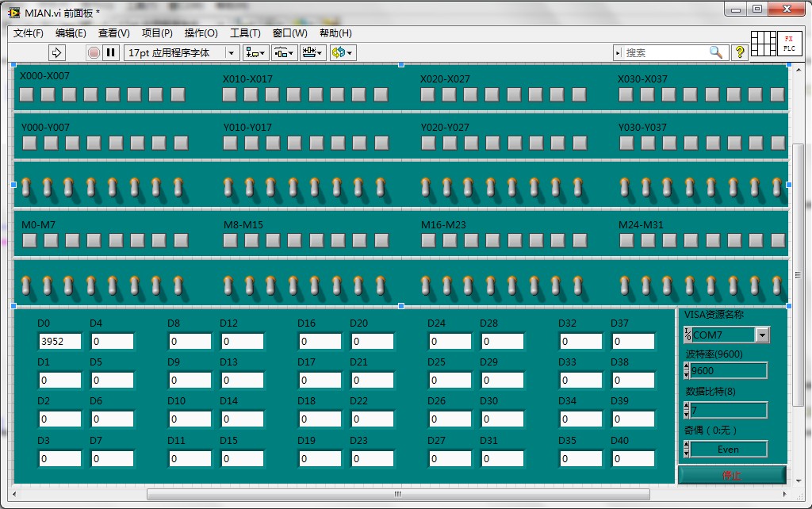Click the Abort Execution stop icon
The width and height of the screenshot is (812, 509).
pyautogui.click(x=94, y=52)
